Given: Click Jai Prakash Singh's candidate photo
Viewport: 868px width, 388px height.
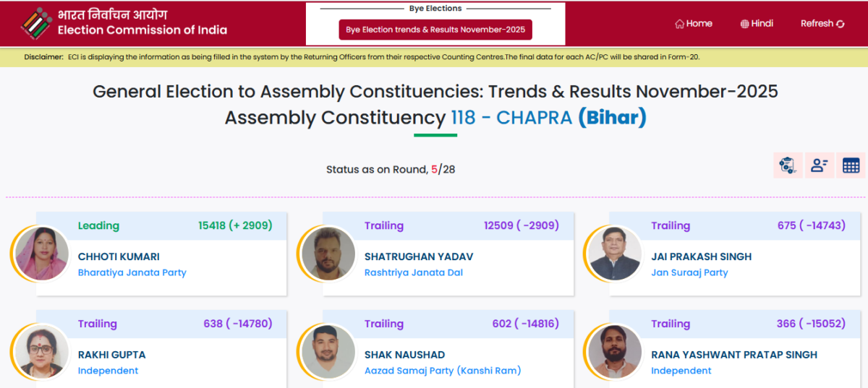Looking at the screenshot, I should [x=613, y=254].
